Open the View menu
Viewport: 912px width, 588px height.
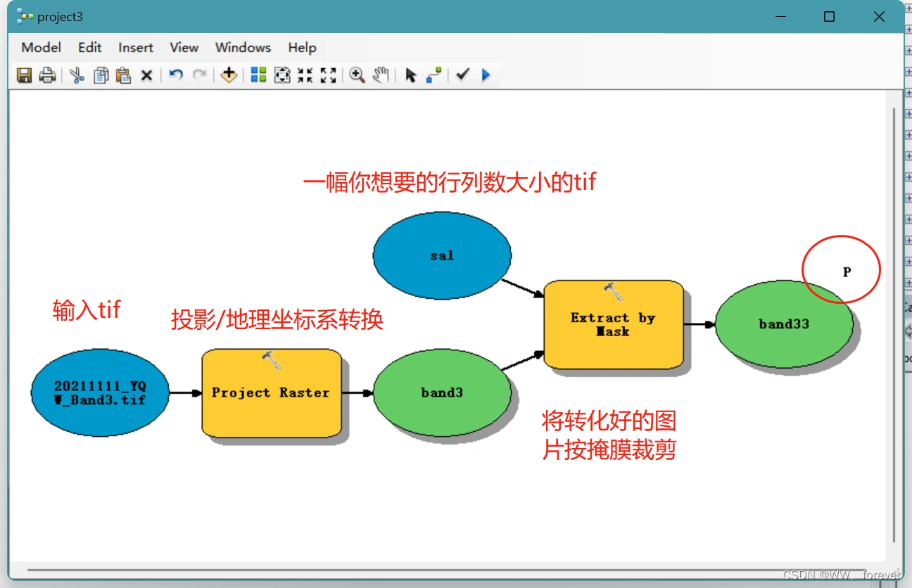(184, 48)
